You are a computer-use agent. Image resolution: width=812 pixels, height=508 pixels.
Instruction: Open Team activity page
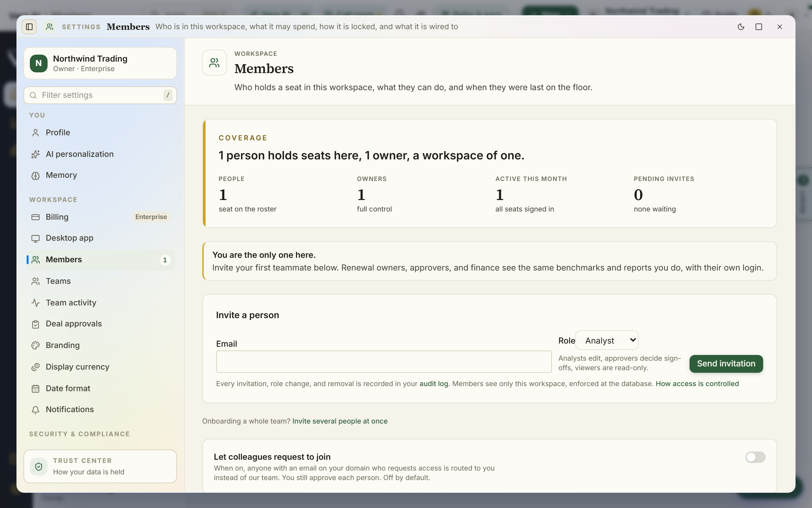click(101, 303)
